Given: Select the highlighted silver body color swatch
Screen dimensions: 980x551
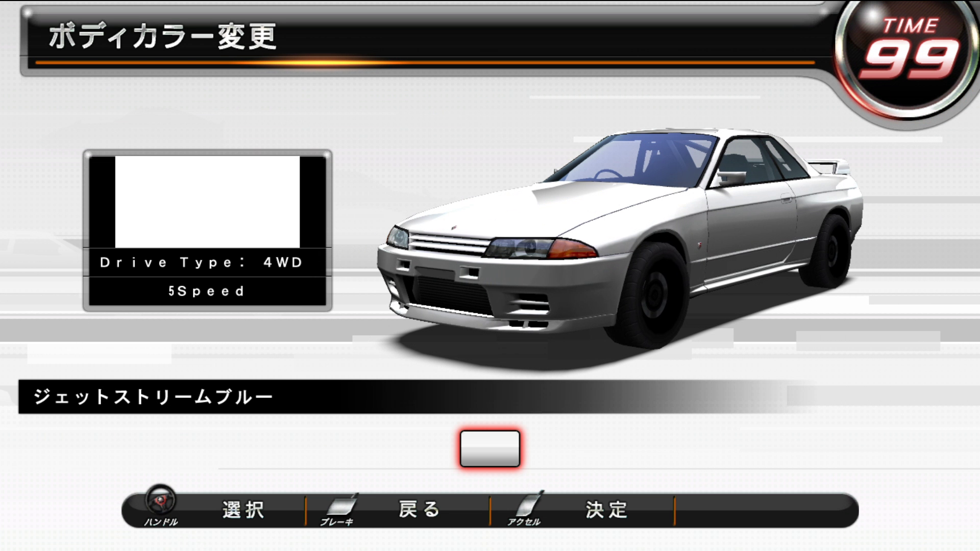Looking at the screenshot, I should tap(490, 448).
